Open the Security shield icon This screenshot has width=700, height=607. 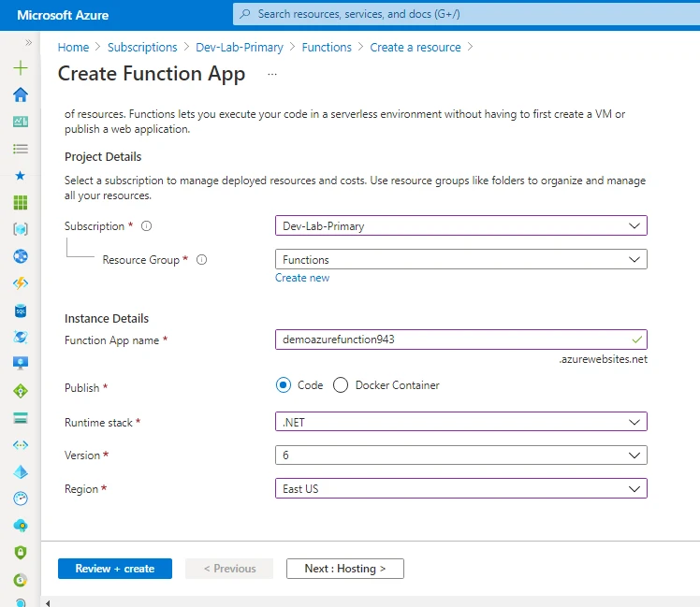(21, 553)
